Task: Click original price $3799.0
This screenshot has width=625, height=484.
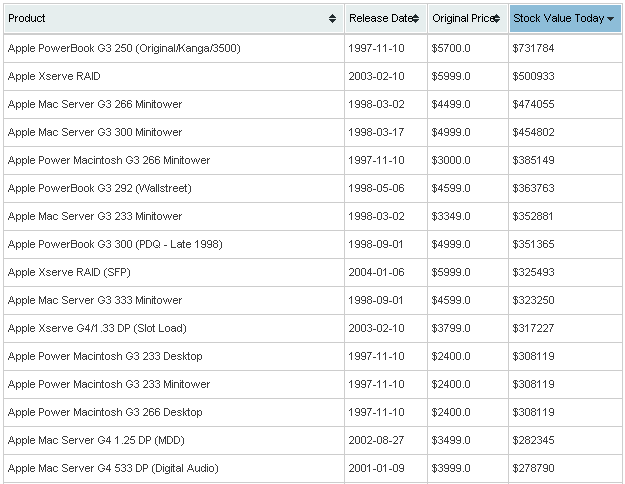Action: pos(451,328)
